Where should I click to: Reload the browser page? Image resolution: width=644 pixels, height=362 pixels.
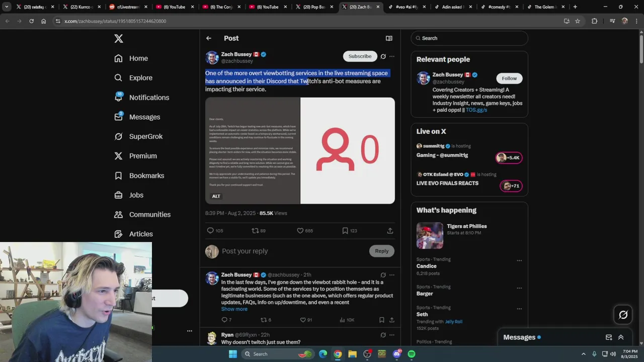(31, 21)
